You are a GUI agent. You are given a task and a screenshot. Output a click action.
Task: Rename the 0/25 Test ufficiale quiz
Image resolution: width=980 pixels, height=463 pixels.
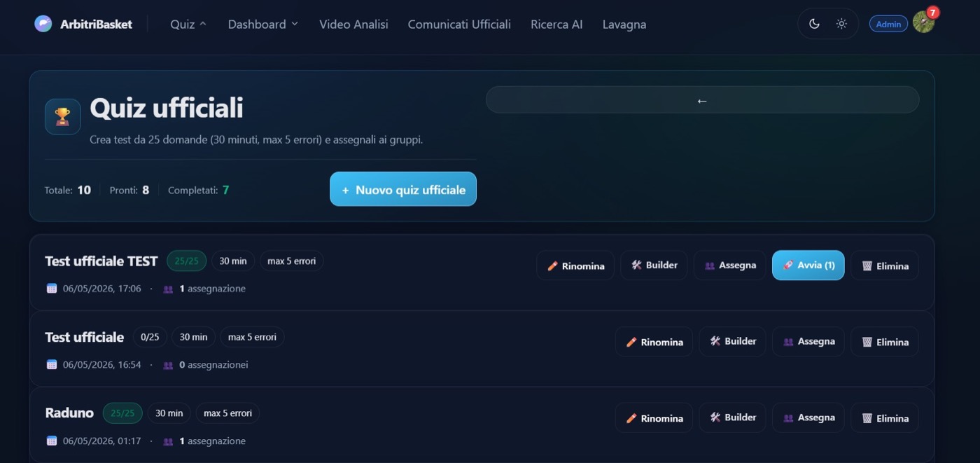654,342
